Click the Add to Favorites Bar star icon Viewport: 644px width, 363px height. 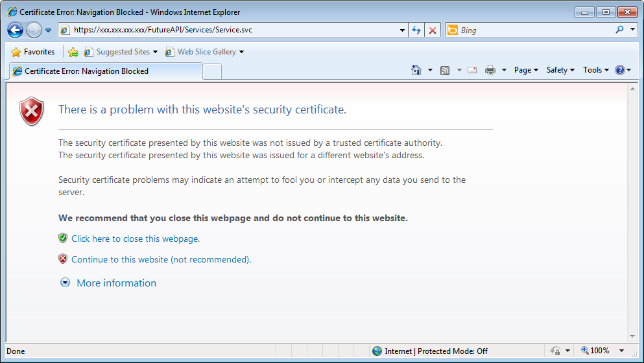73,52
